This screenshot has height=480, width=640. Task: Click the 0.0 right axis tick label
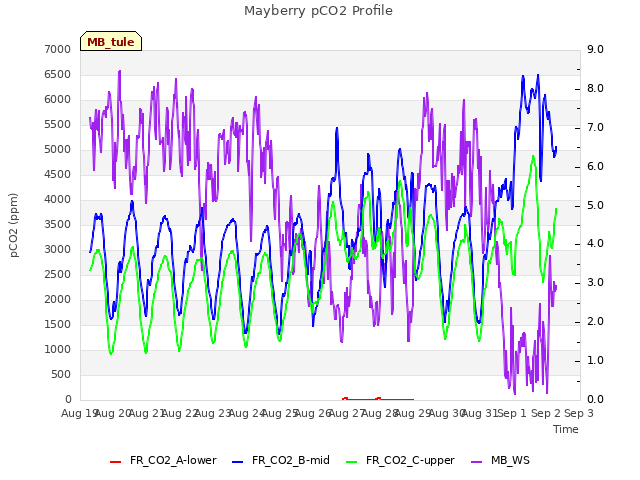[595, 400]
